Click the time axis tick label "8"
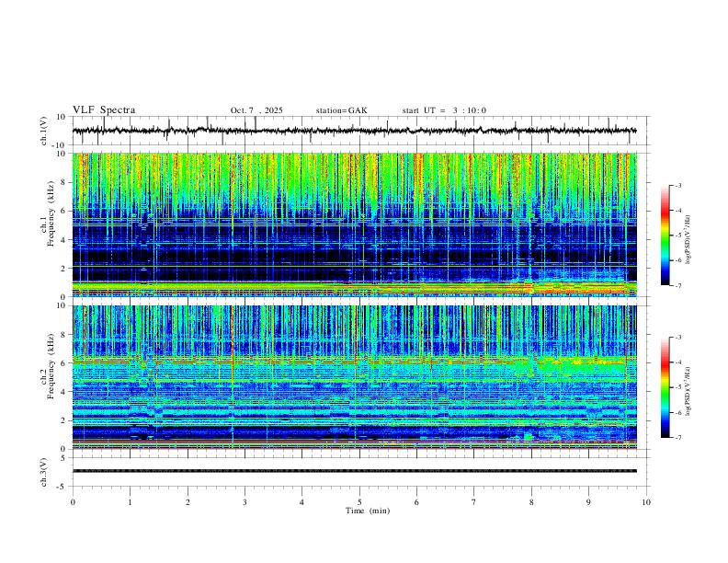728x563 pixels. (531, 502)
